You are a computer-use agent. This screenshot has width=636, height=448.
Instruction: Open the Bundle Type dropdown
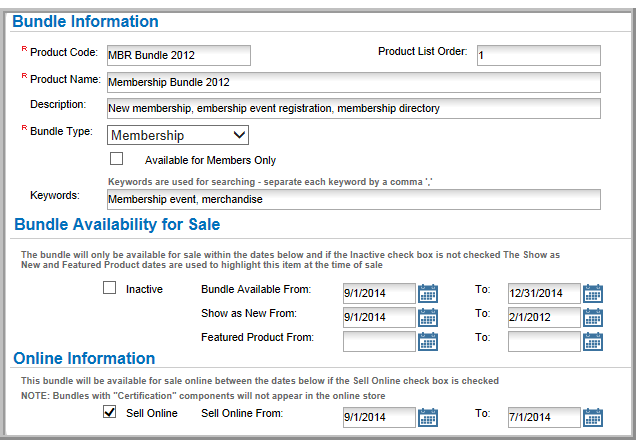coord(178,135)
